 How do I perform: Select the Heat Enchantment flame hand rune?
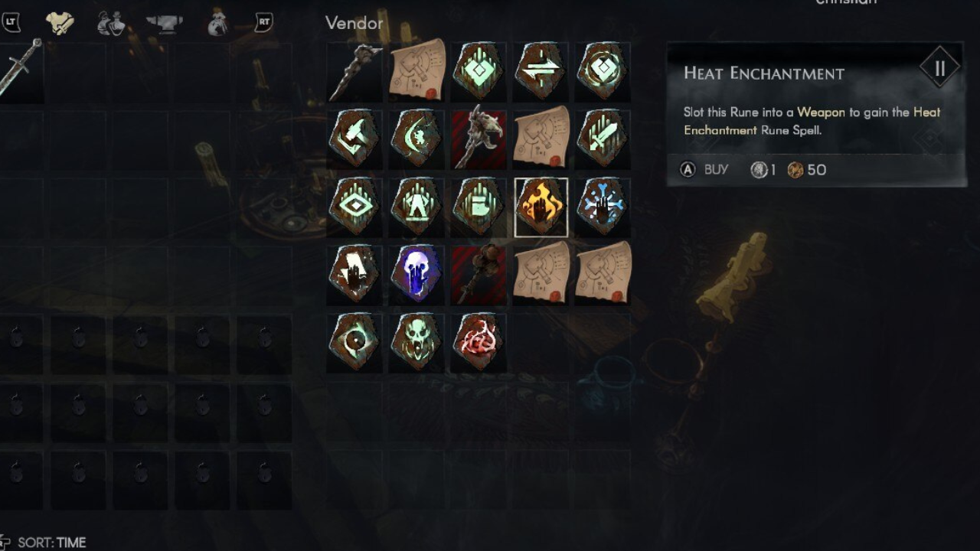click(x=541, y=207)
